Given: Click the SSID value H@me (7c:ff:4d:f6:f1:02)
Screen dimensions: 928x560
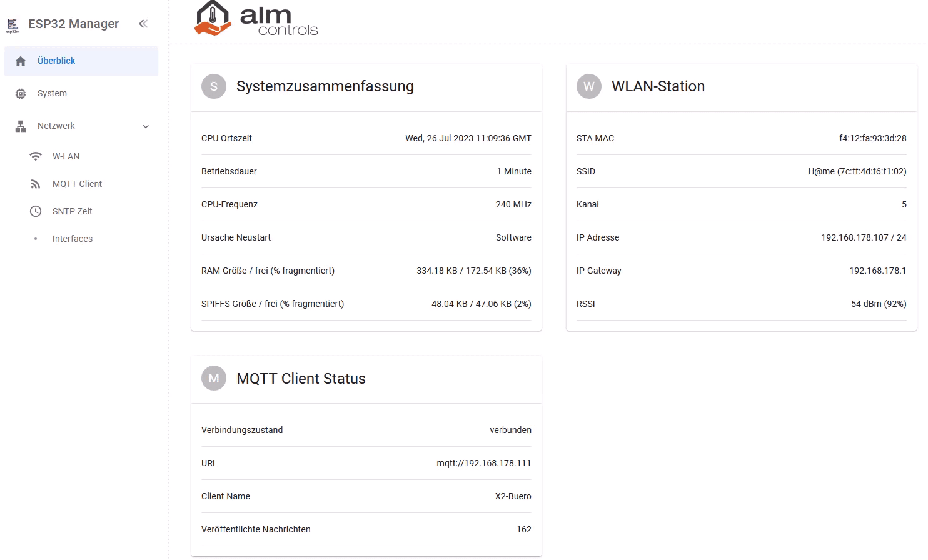Looking at the screenshot, I should pyautogui.click(x=857, y=171).
